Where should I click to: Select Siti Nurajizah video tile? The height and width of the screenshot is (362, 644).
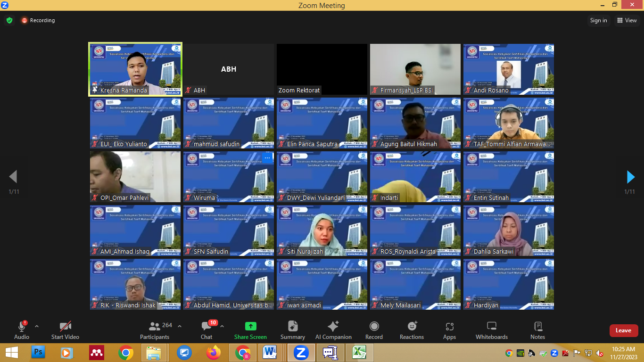[322, 230]
